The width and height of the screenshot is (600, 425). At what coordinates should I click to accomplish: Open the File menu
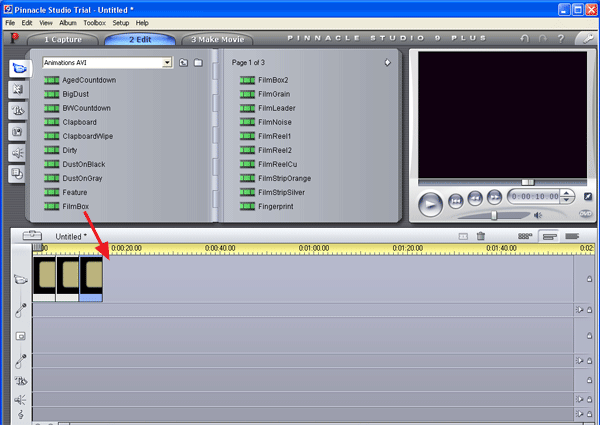click(x=10, y=23)
